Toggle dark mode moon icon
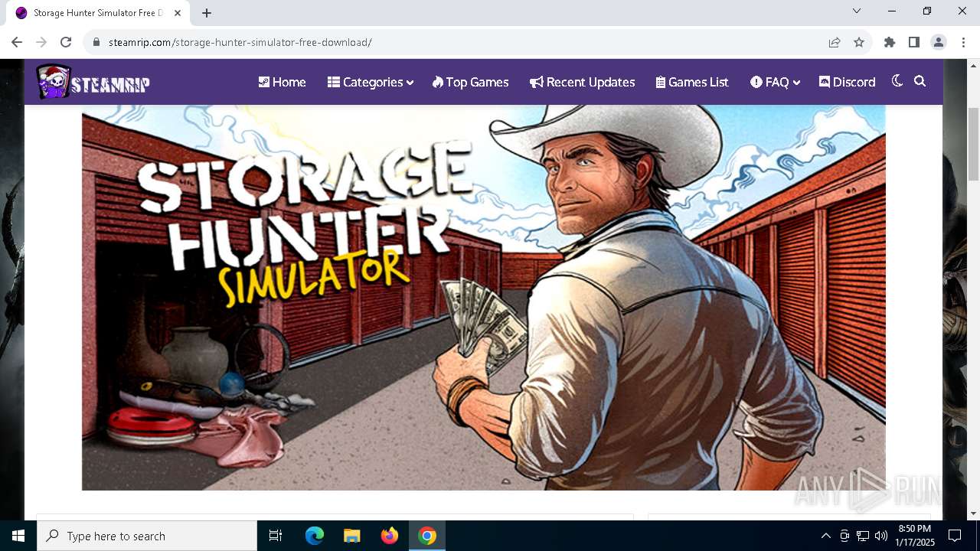980x551 pixels. click(897, 80)
